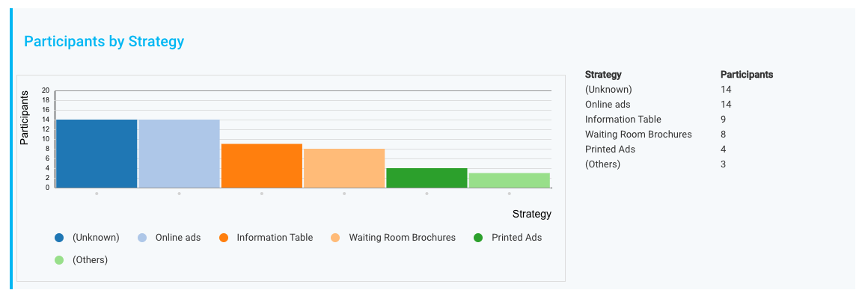Screen dimensions: 868x296
Task: Select the dark green Printed Ads bar
Action: (x=427, y=178)
